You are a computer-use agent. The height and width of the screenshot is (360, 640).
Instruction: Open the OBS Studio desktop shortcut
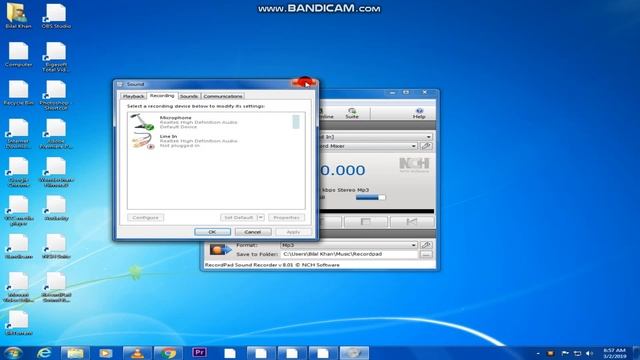click(x=56, y=16)
